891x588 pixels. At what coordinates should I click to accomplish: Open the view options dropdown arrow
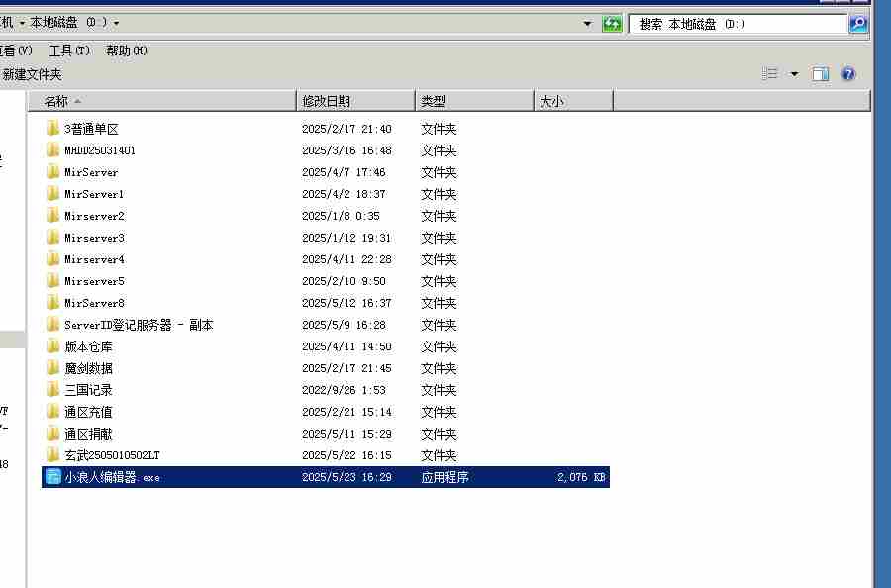794,74
